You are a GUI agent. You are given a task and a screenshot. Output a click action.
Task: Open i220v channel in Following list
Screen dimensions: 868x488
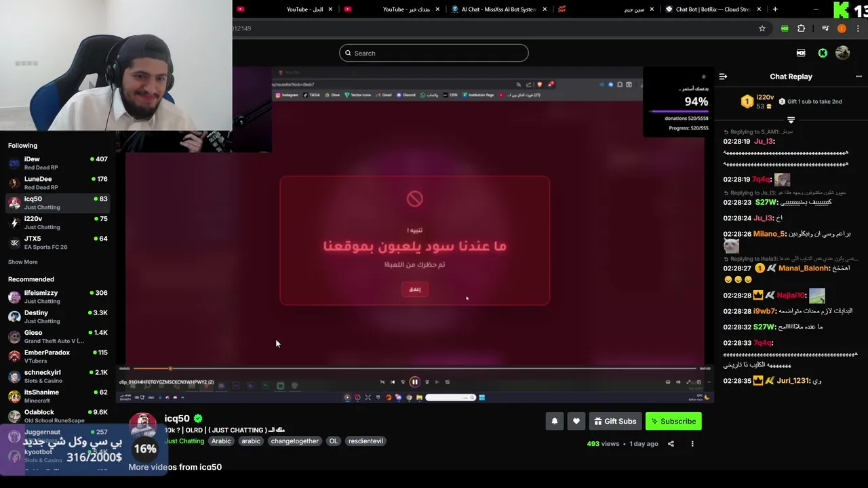pos(58,222)
